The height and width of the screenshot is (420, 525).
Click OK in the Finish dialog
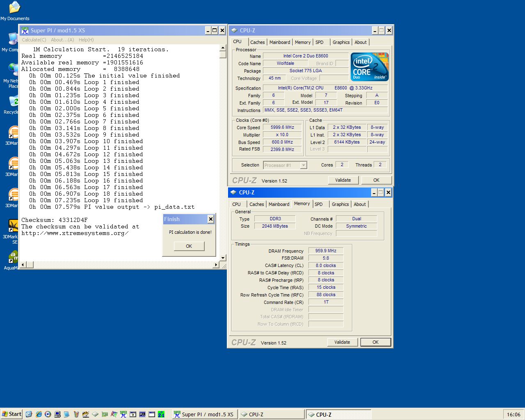[x=189, y=246]
